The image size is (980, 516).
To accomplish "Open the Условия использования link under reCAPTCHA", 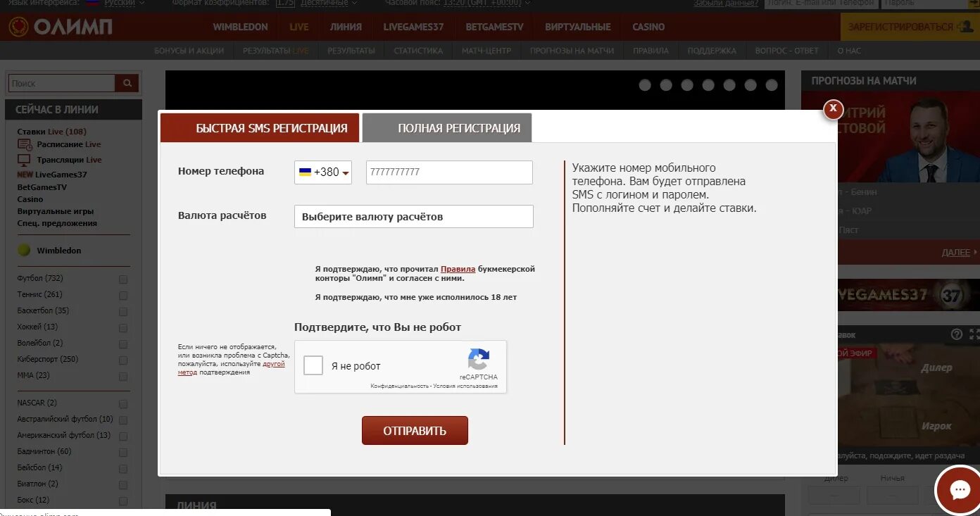I will [x=465, y=386].
